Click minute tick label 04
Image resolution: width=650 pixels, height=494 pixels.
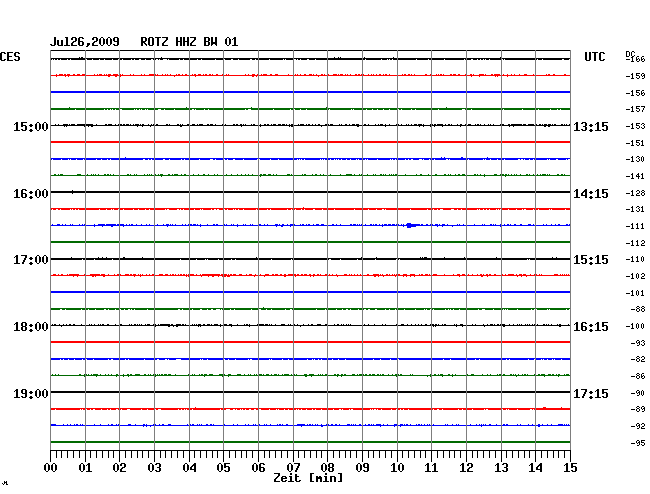(189, 468)
